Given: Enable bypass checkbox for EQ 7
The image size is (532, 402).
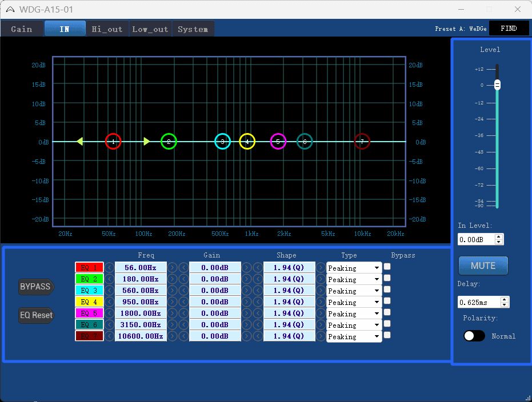Looking at the screenshot, I should tap(387, 335).
